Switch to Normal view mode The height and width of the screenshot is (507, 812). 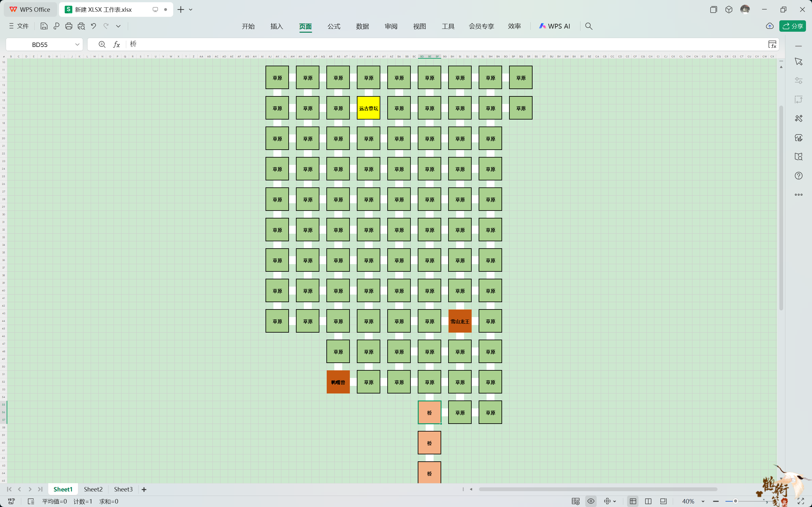tap(633, 501)
